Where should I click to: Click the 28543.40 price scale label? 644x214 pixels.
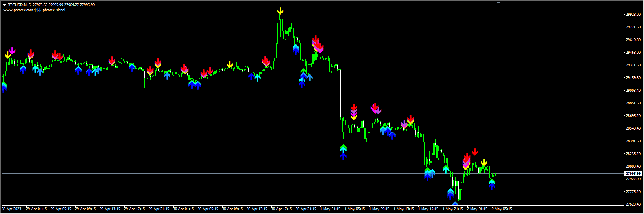[633, 128]
